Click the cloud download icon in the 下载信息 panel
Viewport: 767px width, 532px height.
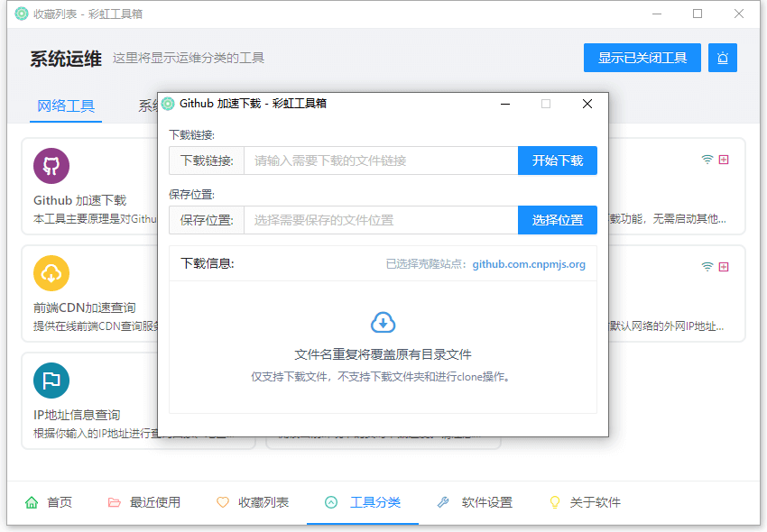coord(383,323)
